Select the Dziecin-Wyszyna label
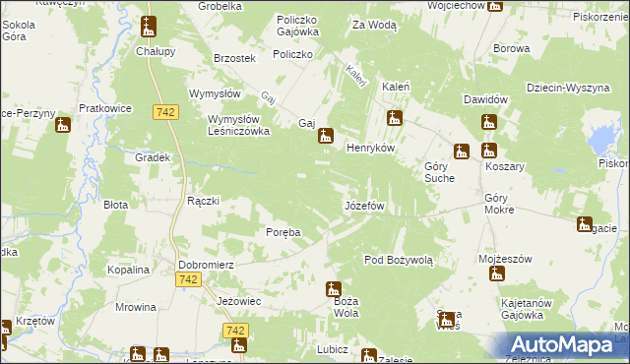 click(568, 88)
